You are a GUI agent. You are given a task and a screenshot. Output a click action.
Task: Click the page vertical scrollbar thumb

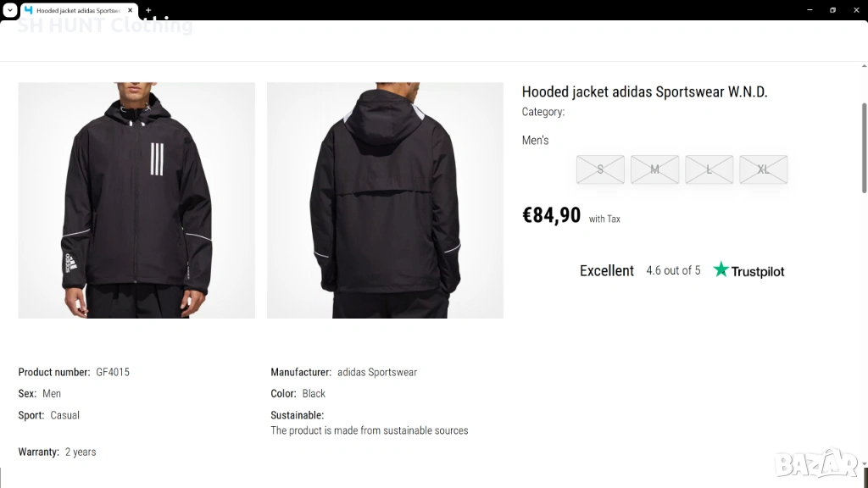pyautogui.click(x=864, y=147)
